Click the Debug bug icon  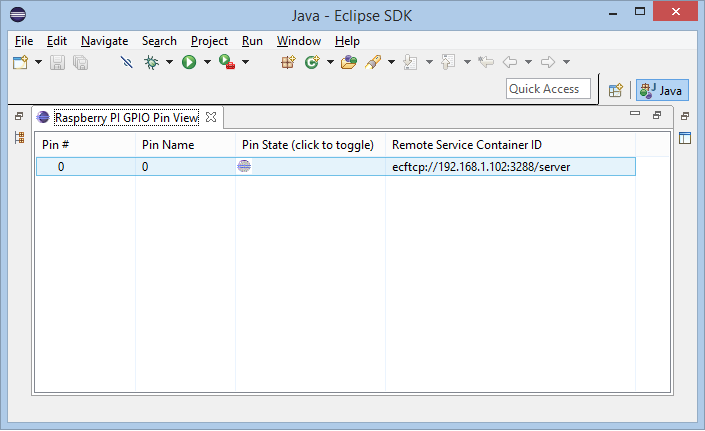click(151, 62)
